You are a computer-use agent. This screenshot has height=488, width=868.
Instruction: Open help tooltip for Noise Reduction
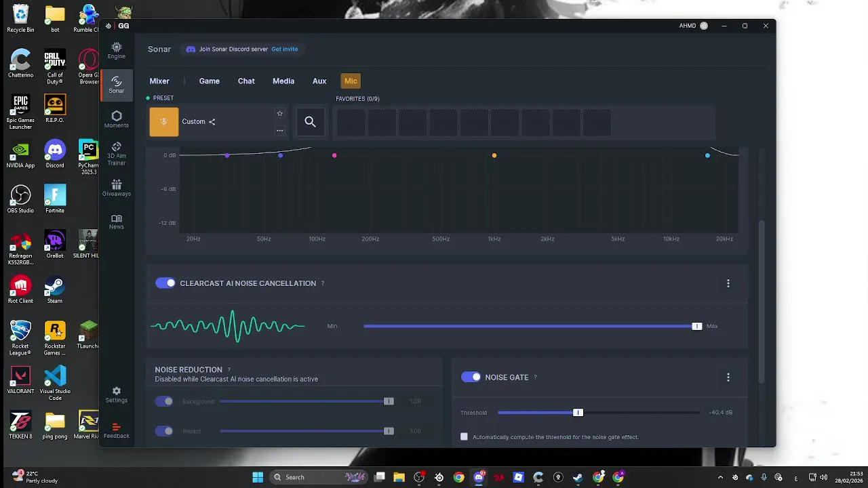(x=229, y=369)
